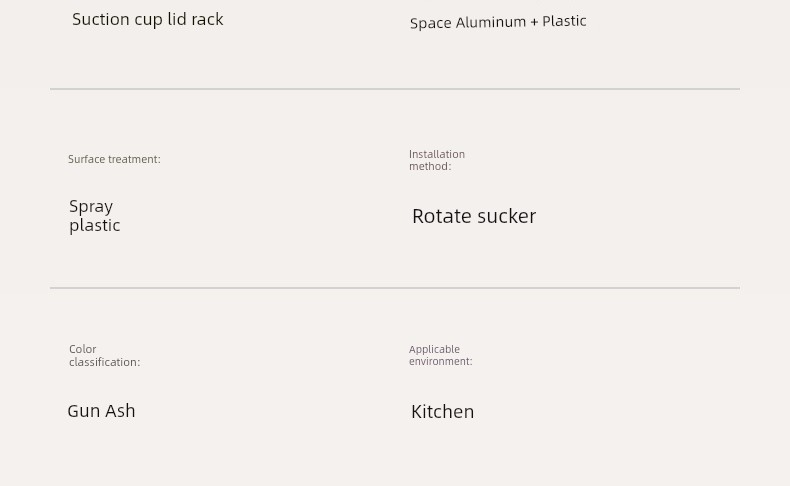The height and width of the screenshot is (486, 790).
Task: Click the "classification:" label text
Action: click(104, 362)
